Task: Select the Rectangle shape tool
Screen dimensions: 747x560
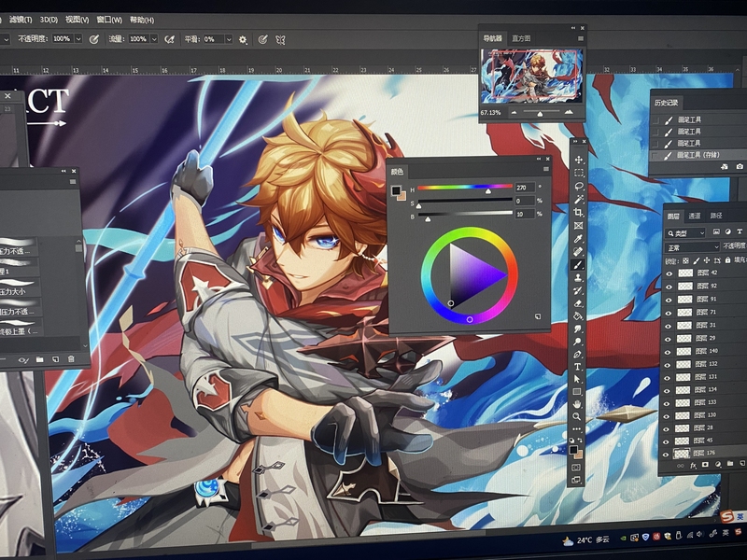Action: click(577, 392)
